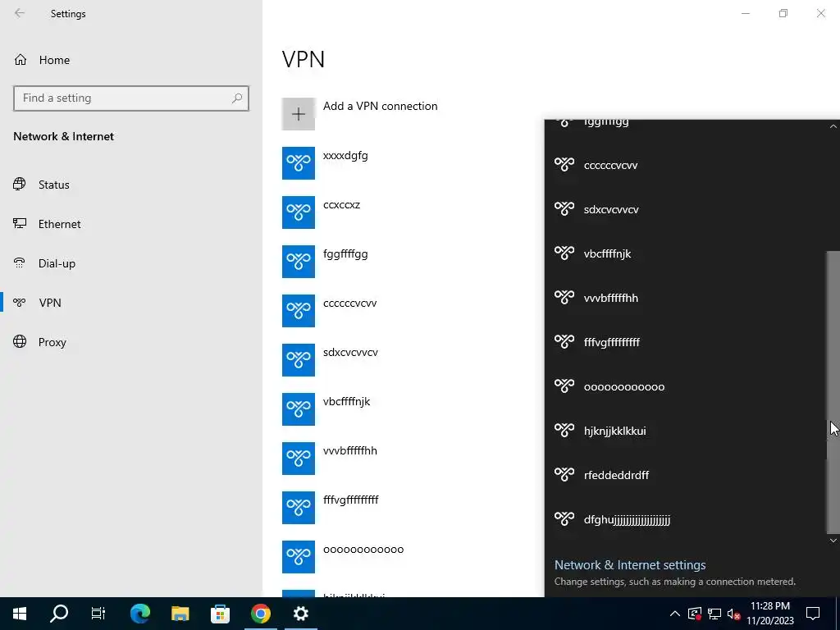Open the notification center
The width and height of the screenshot is (840, 630).
point(813,614)
